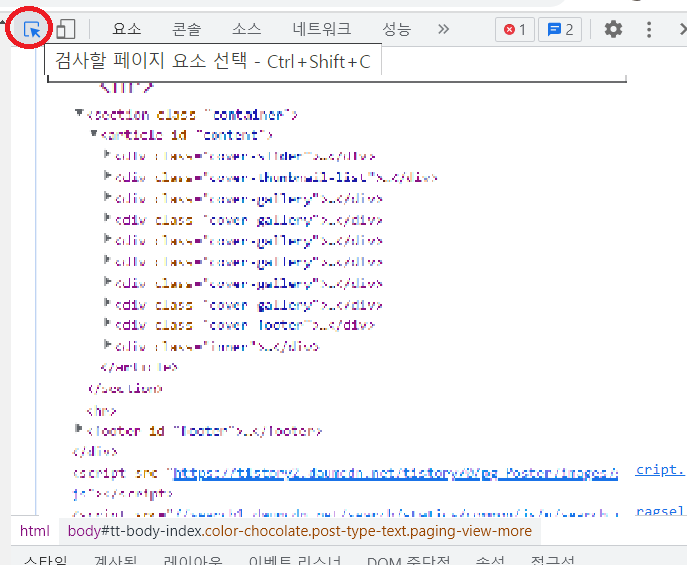Select the closing article tag row

138,367
